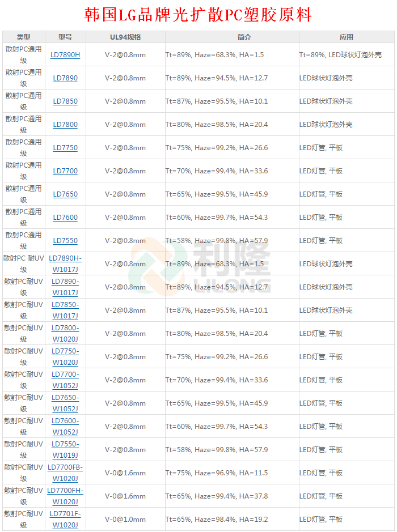Viewport: 397px width, 532px height.
Task: Click the red page title 韩国LG品牌光扩散PC塑胶原料
Action: (x=198, y=15)
